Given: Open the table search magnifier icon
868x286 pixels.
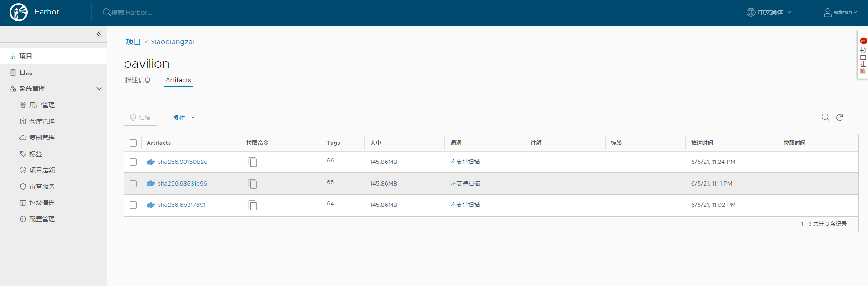Looking at the screenshot, I should [825, 118].
